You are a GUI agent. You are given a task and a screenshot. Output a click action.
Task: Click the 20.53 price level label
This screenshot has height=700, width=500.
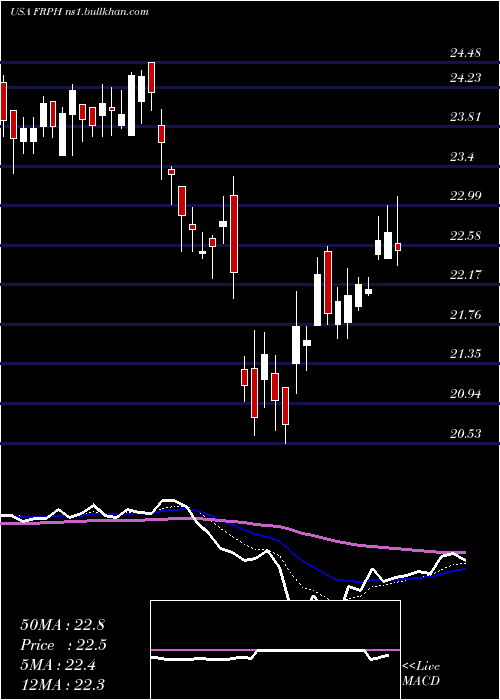(x=465, y=433)
